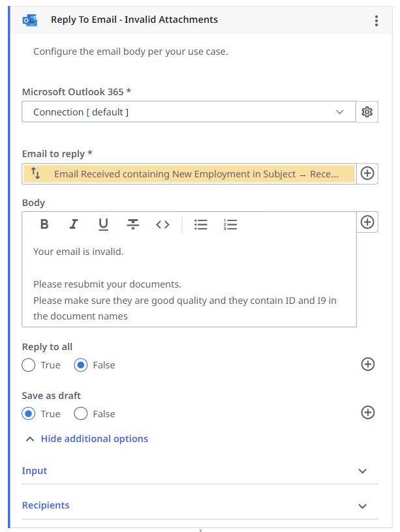Set Save as draft to False
The width and height of the screenshot is (400, 532).
coord(81,414)
